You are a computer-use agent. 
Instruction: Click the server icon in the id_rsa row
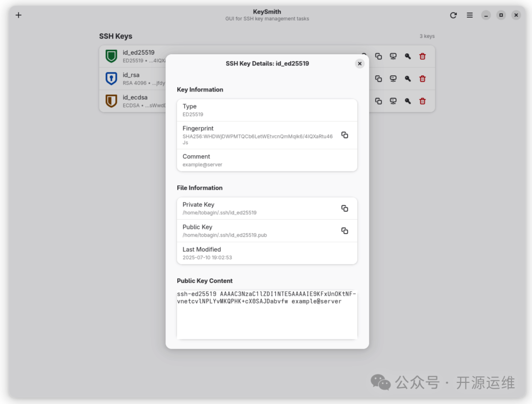(393, 79)
